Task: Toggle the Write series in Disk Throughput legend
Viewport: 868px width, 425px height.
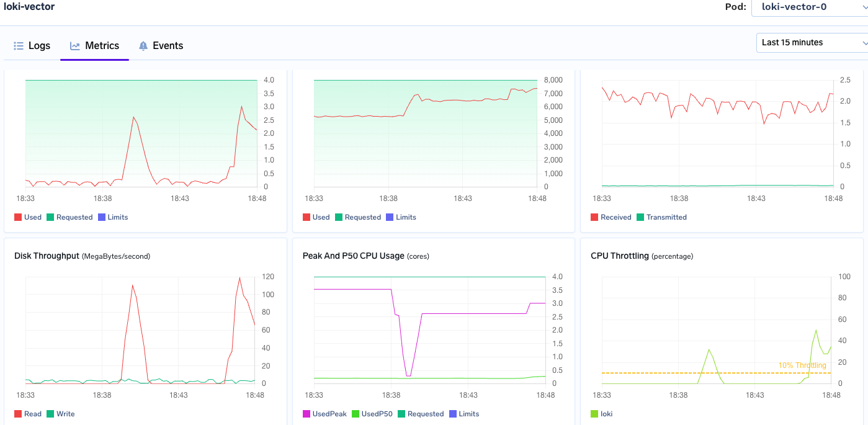Action: 50,413
